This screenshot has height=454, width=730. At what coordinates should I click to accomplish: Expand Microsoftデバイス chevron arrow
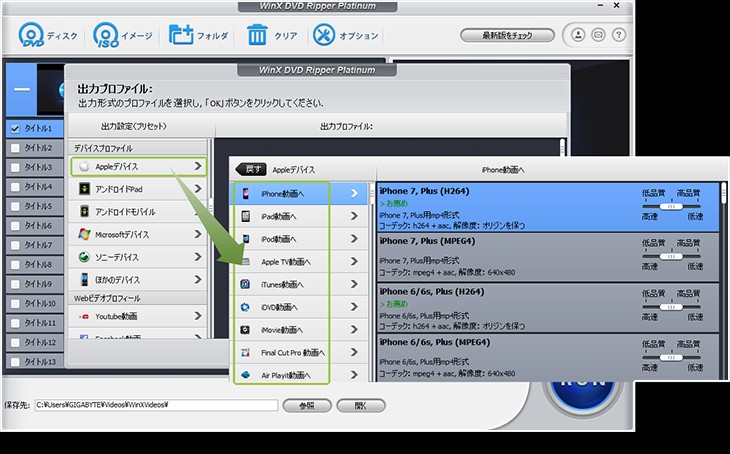coord(198,234)
